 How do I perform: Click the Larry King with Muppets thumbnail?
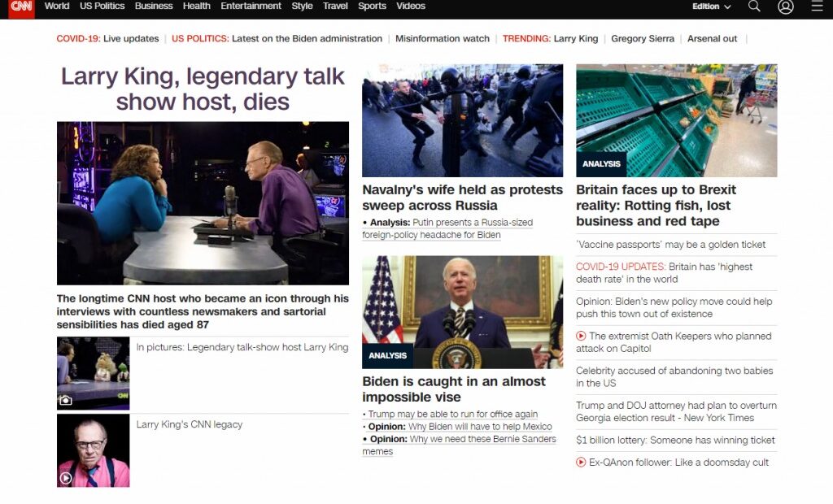(93, 373)
